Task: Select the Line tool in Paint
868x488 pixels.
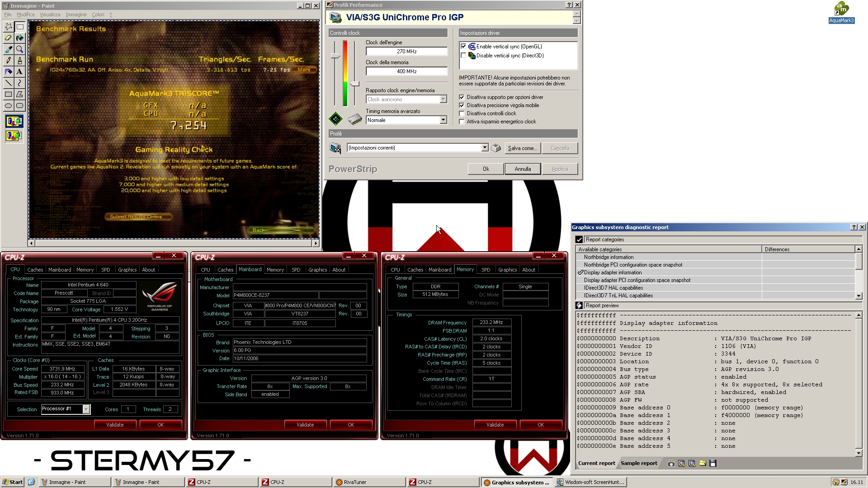Action: pos(8,83)
